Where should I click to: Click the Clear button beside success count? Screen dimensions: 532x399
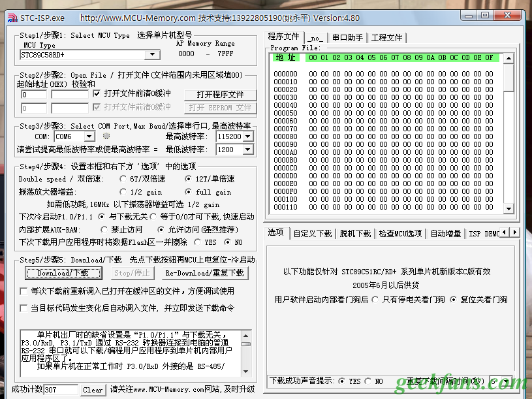coord(93,390)
